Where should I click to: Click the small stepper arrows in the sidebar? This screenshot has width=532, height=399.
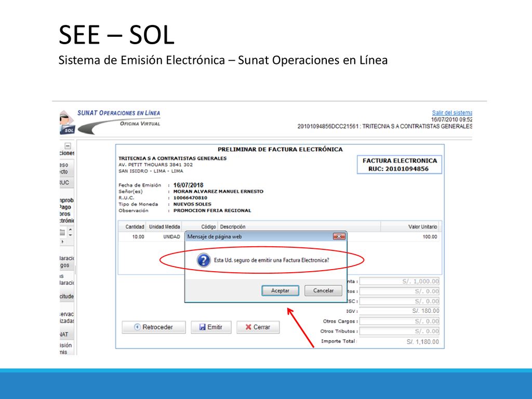click(x=70, y=232)
